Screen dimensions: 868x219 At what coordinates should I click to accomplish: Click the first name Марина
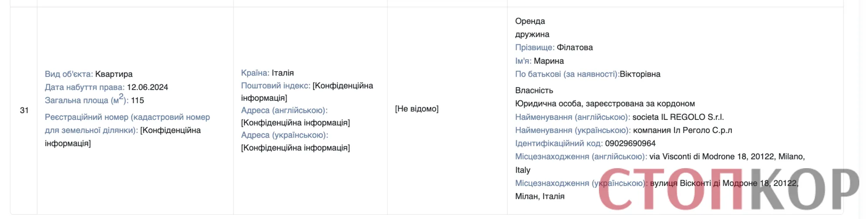coord(549,61)
